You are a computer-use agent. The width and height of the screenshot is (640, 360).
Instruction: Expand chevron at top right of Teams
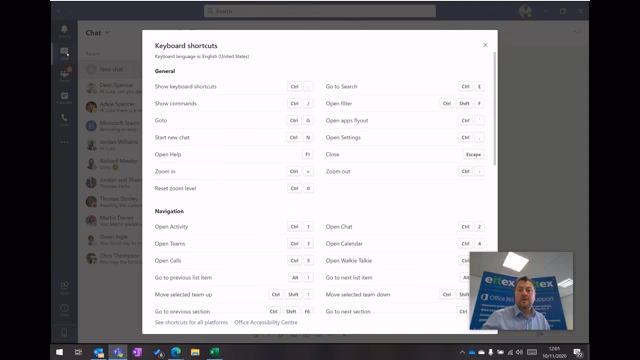[x=577, y=33]
